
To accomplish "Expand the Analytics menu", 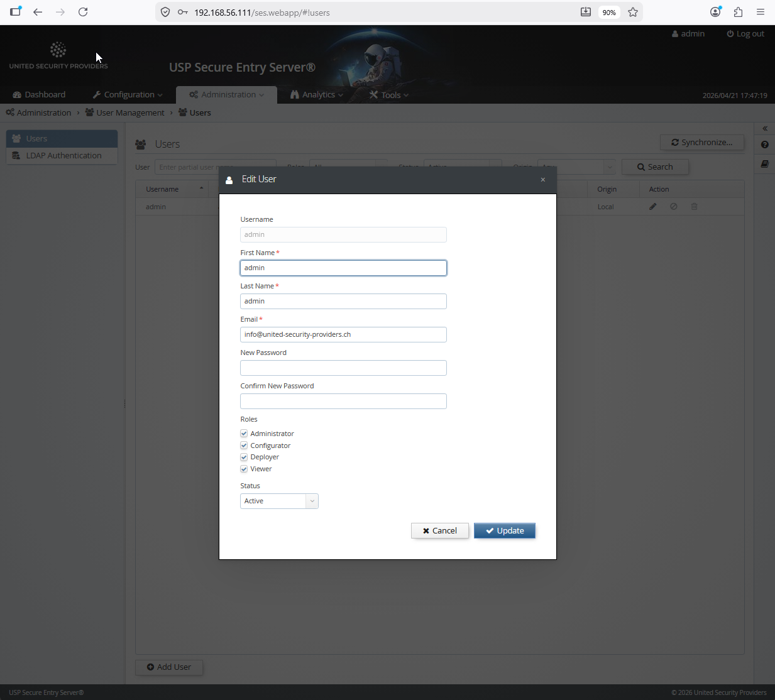I will pos(317,95).
